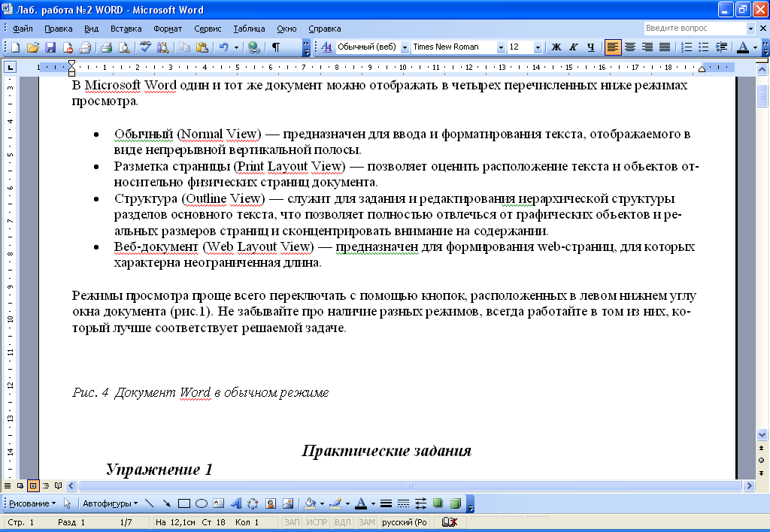Insert WordArt object
The width and height of the screenshot is (770, 532).
235,503
